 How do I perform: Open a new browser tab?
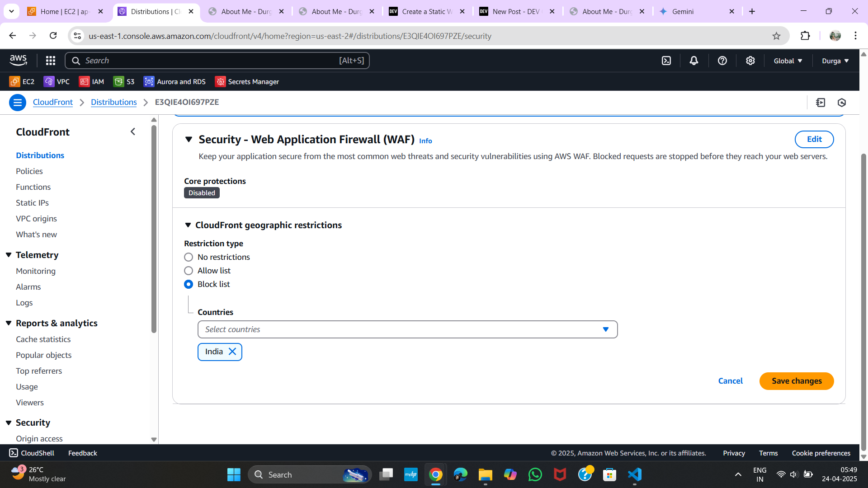(x=752, y=11)
